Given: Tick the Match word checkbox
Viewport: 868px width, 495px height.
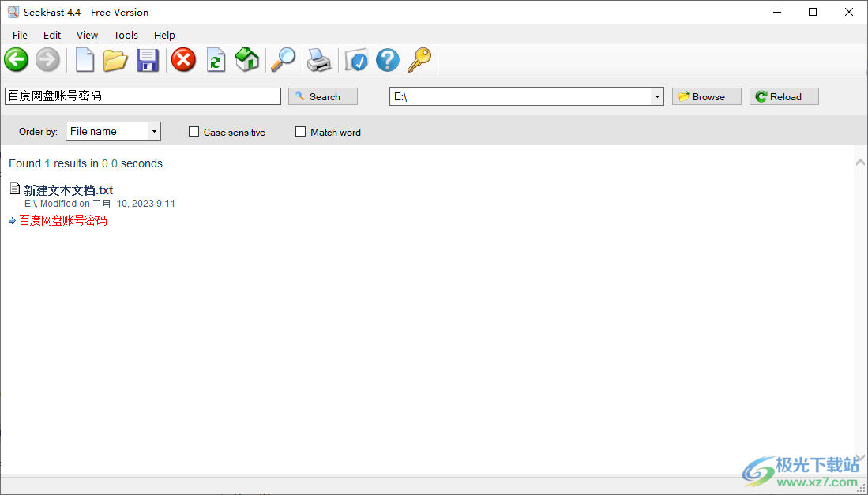Looking at the screenshot, I should pos(301,132).
